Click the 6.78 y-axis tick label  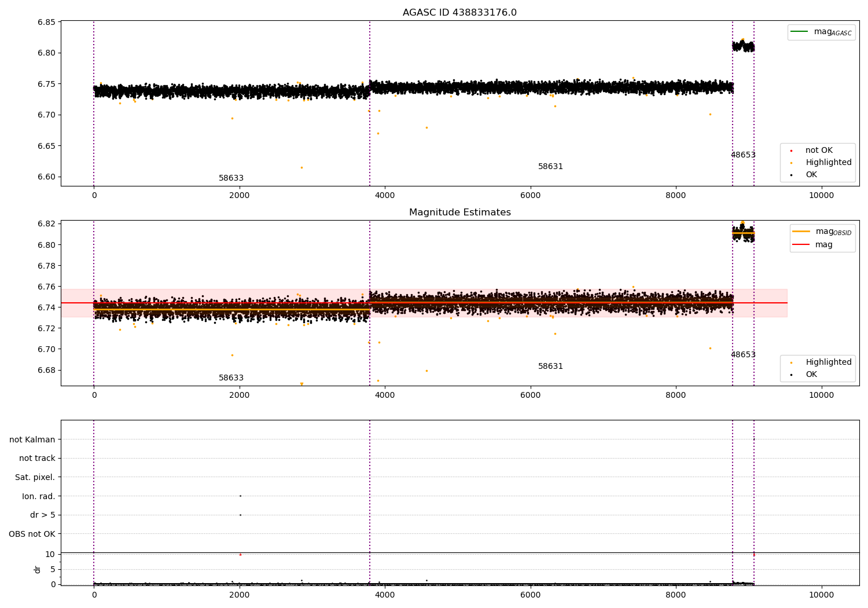tap(46, 266)
